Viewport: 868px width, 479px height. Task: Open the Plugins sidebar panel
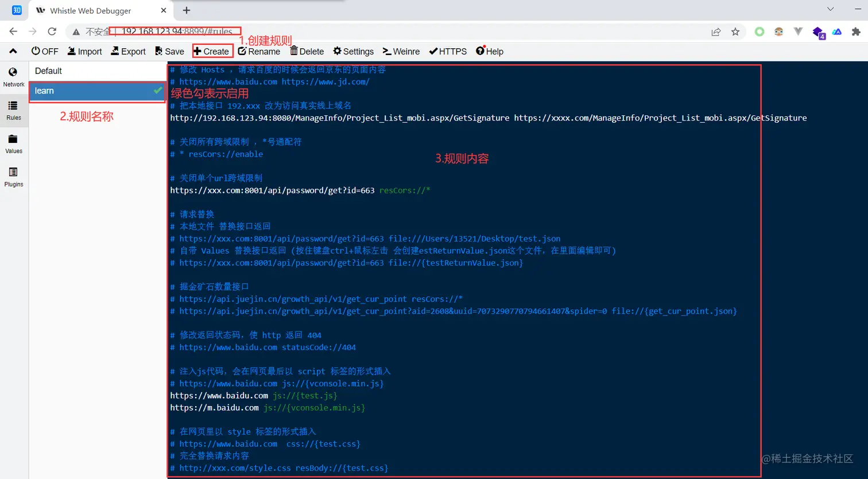click(13, 177)
